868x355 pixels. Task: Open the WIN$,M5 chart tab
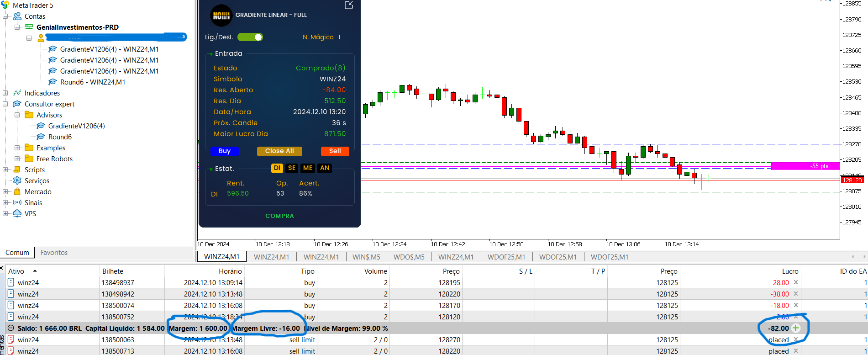366,257
